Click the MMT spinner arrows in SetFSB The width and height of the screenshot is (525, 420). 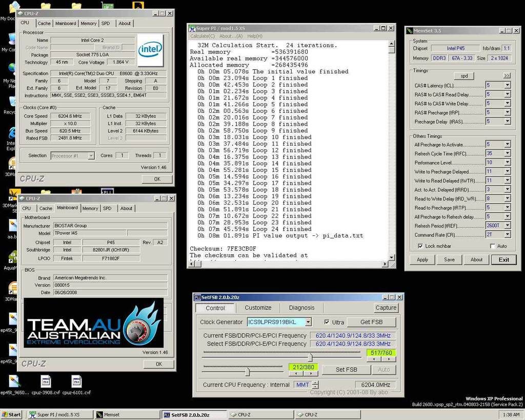pyautogui.click(x=315, y=385)
